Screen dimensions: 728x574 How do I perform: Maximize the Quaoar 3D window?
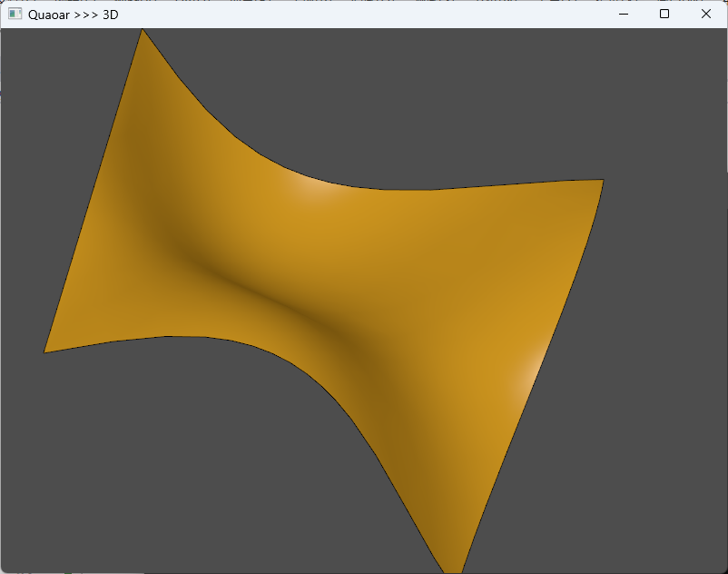coord(664,14)
